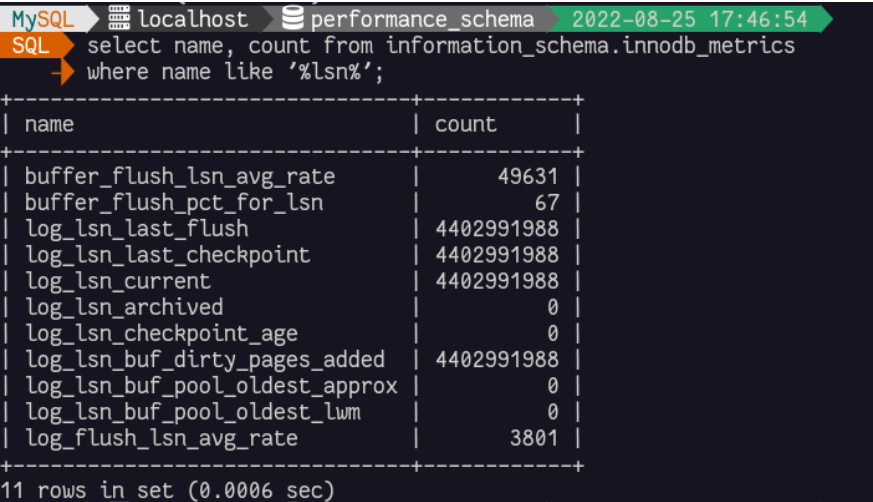Select the log_lsn_buf_dirty_pages_added row name
873x502 pixels.
click(x=205, y=359)
